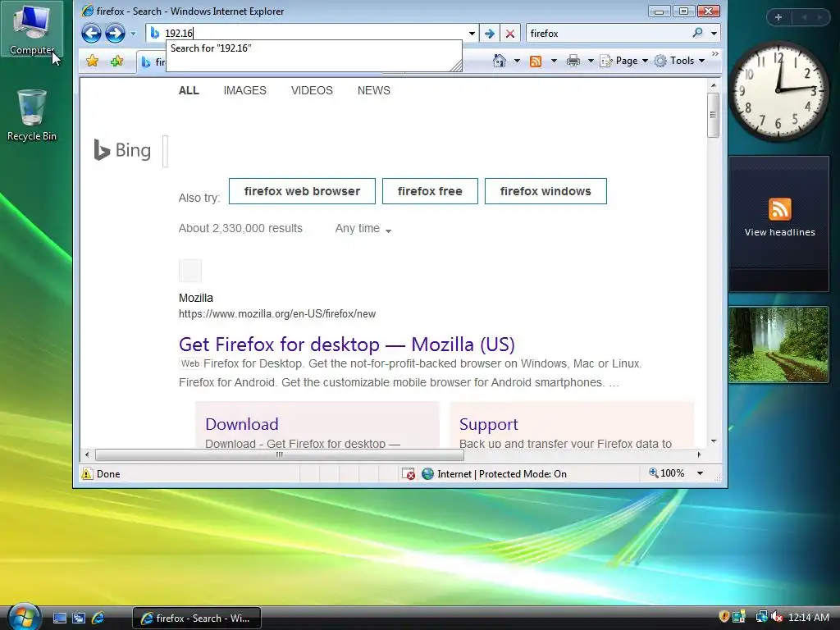Click Show Desktop quick launch icon
Image resolution: width=840 pixels, height=630 pixels.
(x=59, y=619)
